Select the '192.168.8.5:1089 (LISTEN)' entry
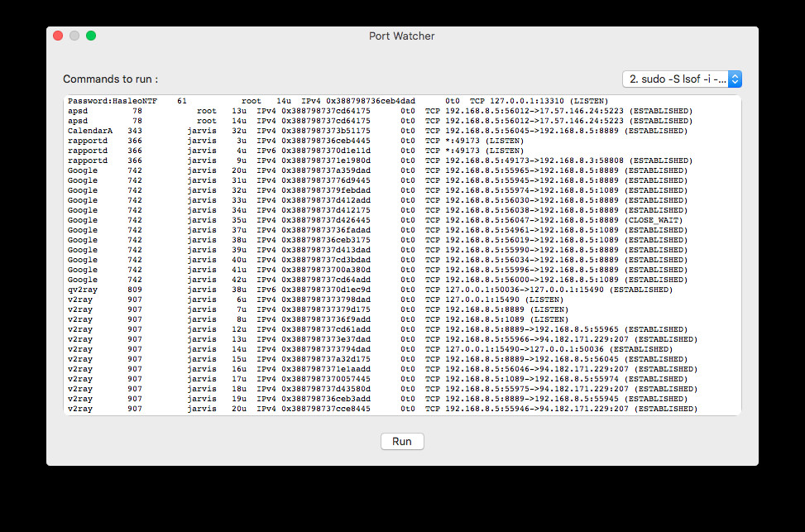 [x=506, y=319]
